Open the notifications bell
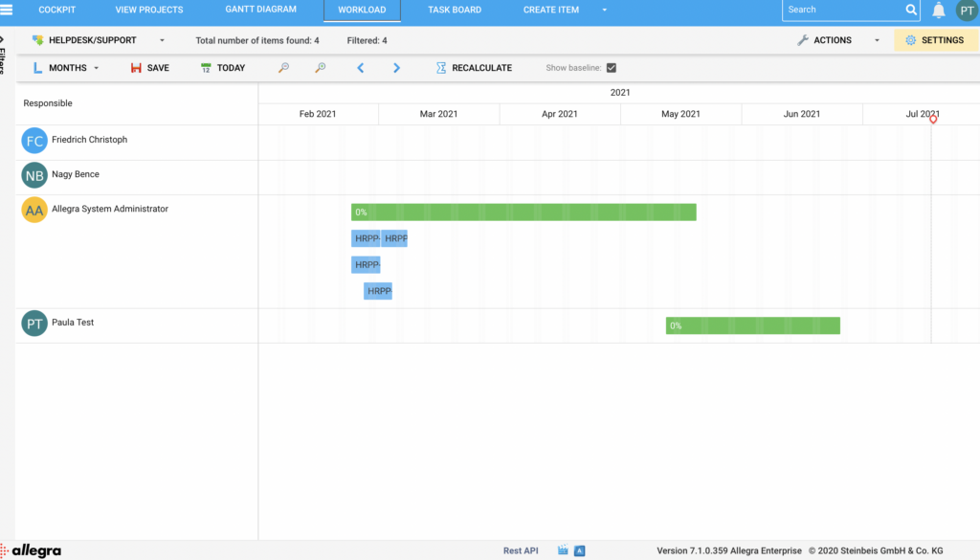Viewport: 980px width, 560px height. [939, 10]
